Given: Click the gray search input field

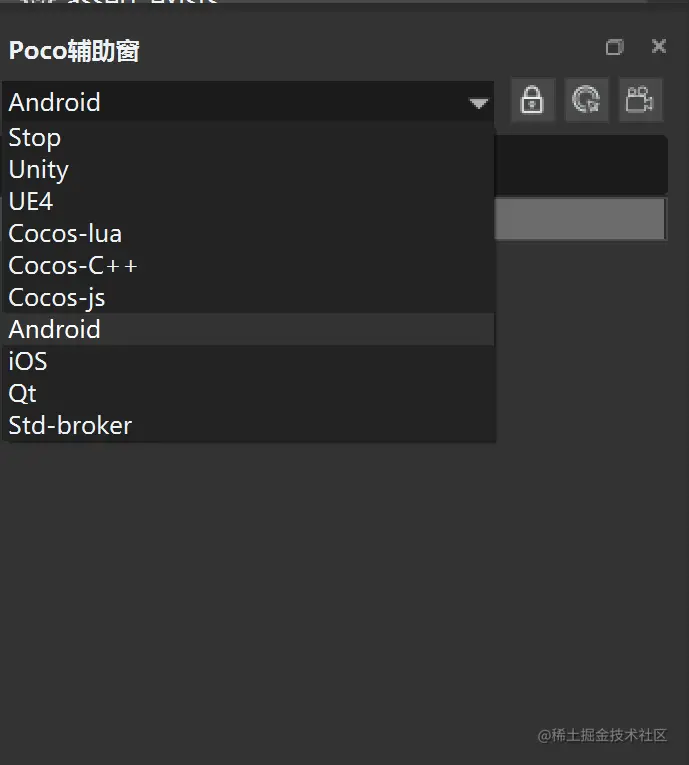Looking at the screenshot, I should pos(580,219).
